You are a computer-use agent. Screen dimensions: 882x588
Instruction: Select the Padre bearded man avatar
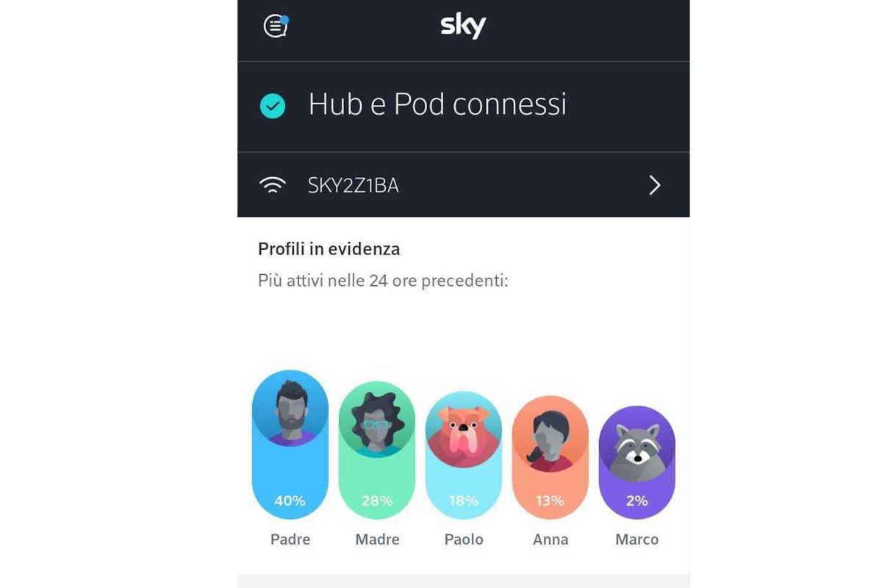click(x=290, y=409)
